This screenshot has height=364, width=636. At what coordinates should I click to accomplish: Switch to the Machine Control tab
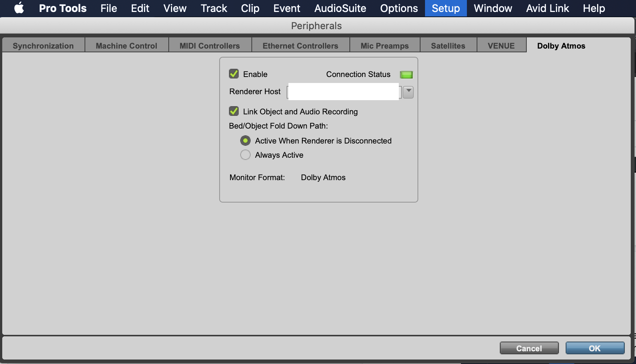click(126, 46)
